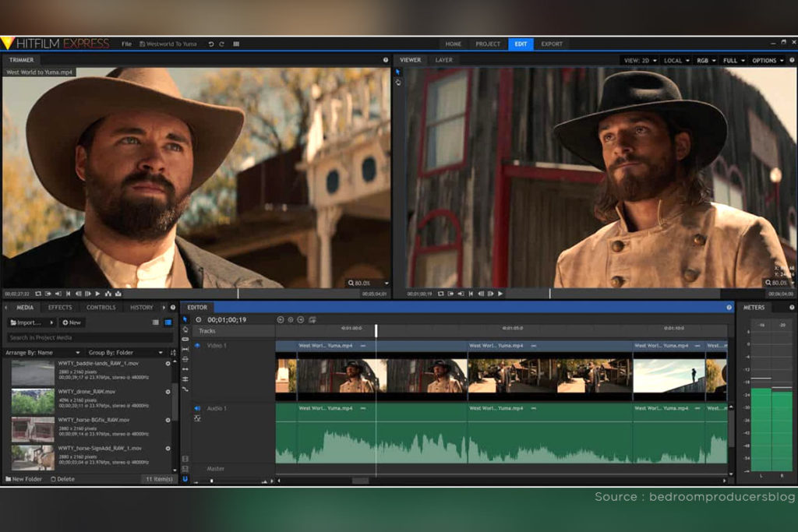798x532 pixels.
Task: Open Editor panel help icon
Action: tap(729, 307)
